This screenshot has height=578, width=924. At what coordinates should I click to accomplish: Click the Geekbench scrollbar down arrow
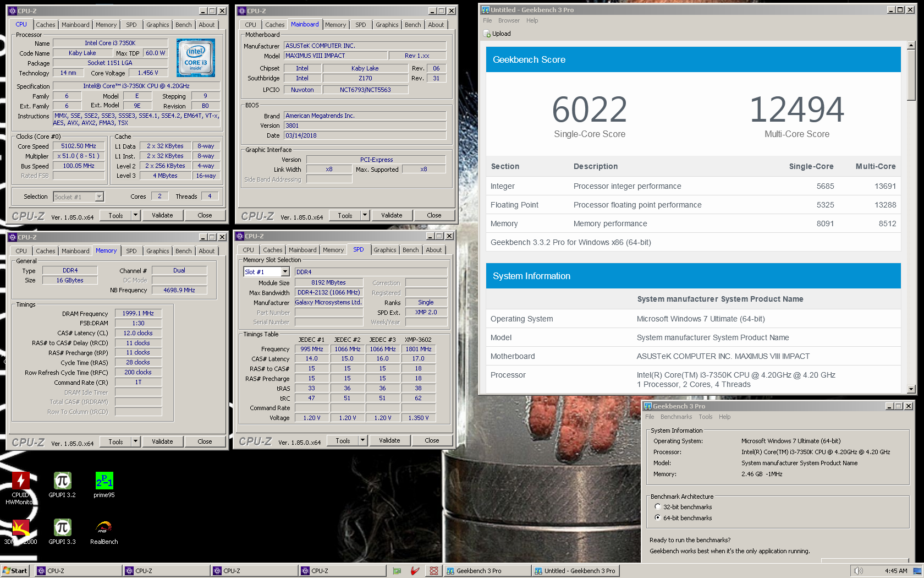point(911,389)
